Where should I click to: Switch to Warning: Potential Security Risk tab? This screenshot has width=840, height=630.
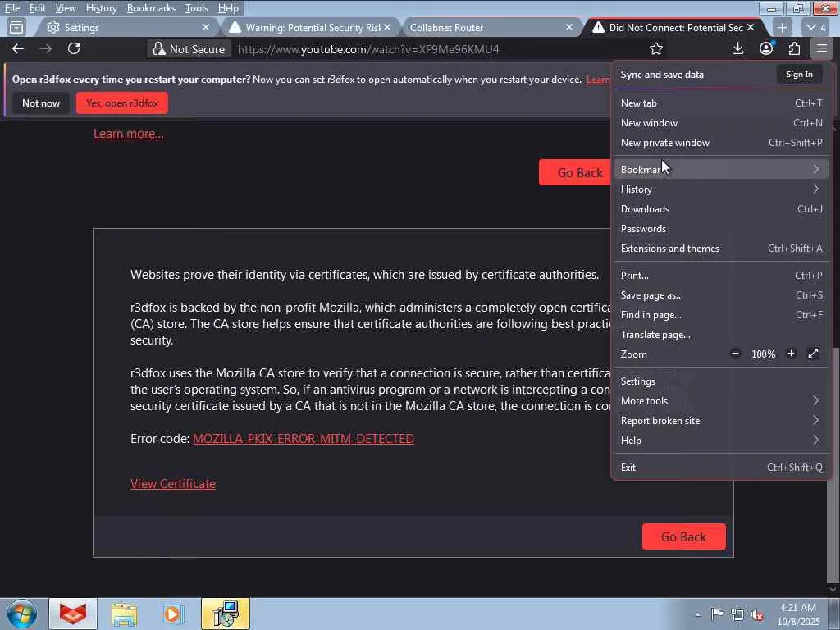[x=309, y=27]
